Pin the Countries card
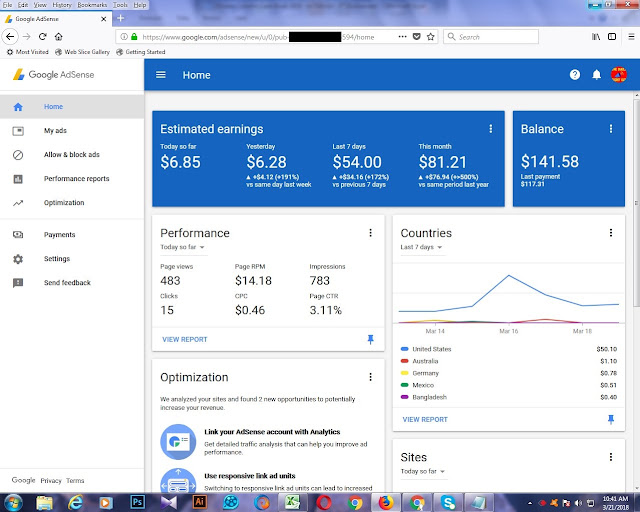This screenshot has height=512, width=640. tap(611, 419)
